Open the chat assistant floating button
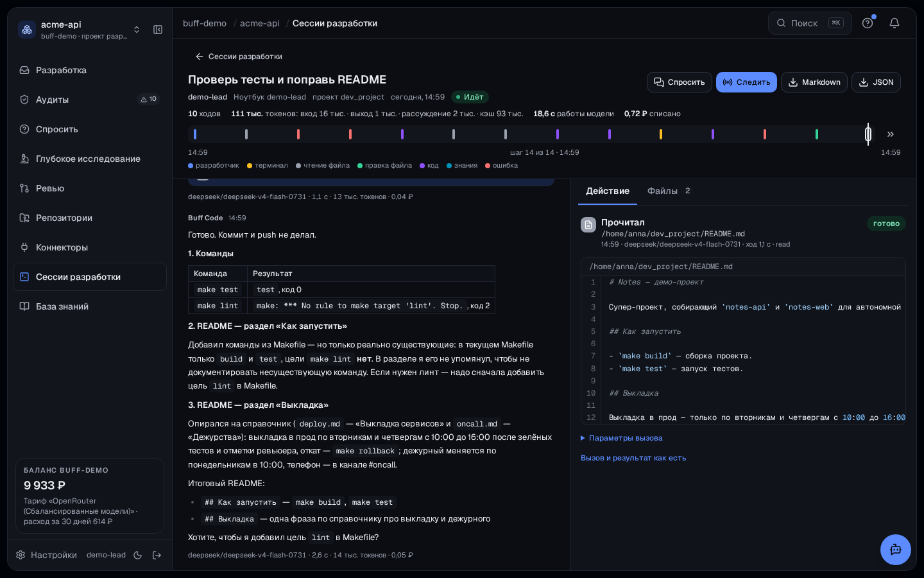Screen dimensions: 924x578 (896, 550)
